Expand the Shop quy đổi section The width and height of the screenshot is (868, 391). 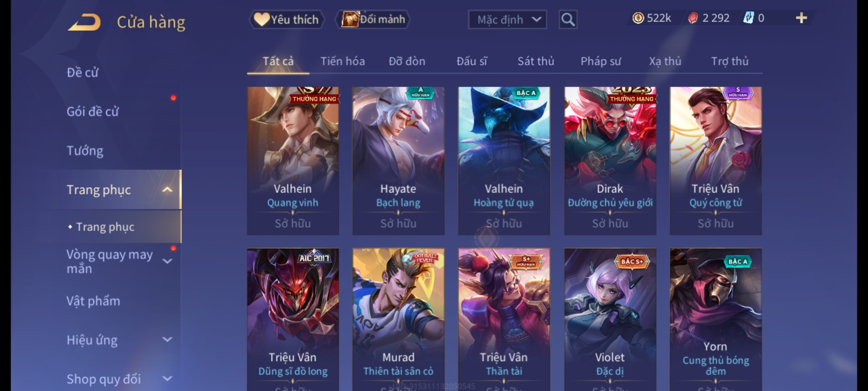167,379
